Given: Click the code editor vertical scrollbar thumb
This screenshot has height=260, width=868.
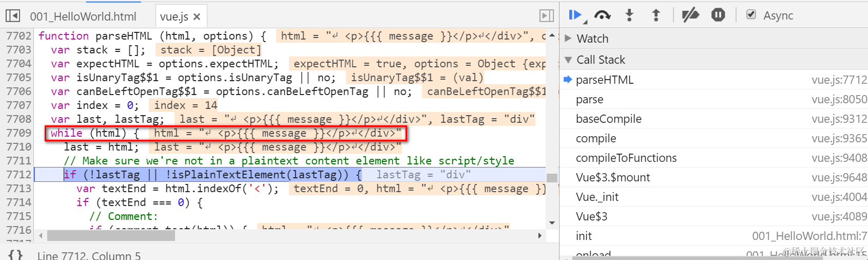Looking at the screenshot, I should click(552, 178).
